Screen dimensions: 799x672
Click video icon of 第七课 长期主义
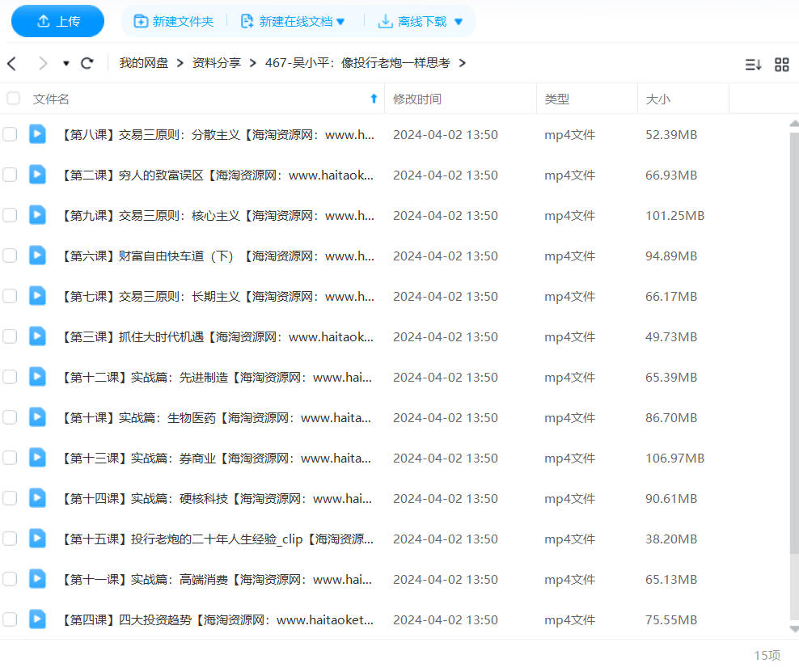(x=37, y=295)
